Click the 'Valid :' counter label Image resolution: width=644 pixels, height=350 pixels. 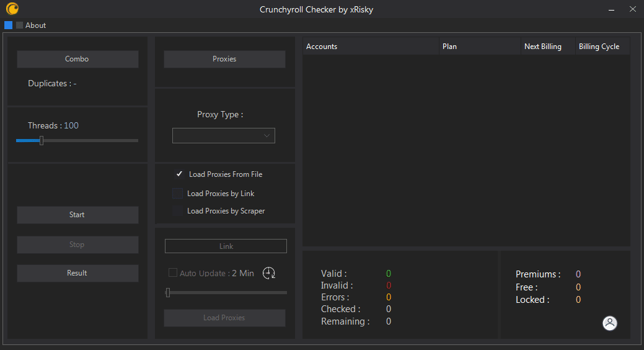[x=333, y=274]
